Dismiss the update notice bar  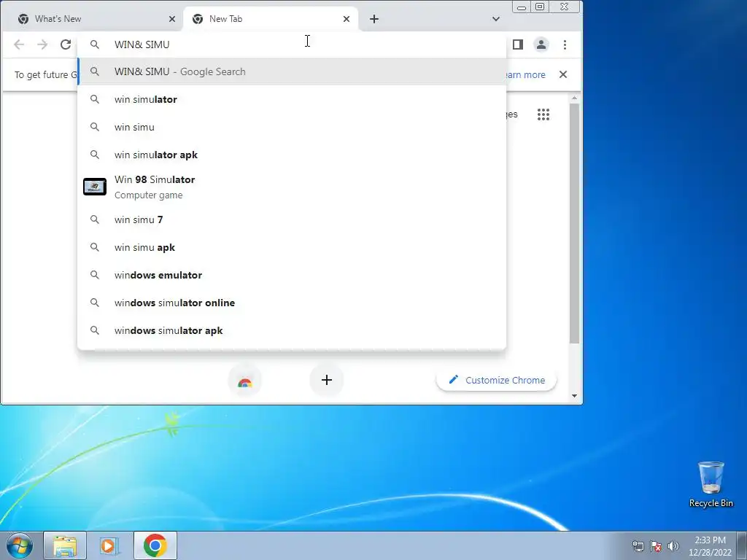(563, 74)
